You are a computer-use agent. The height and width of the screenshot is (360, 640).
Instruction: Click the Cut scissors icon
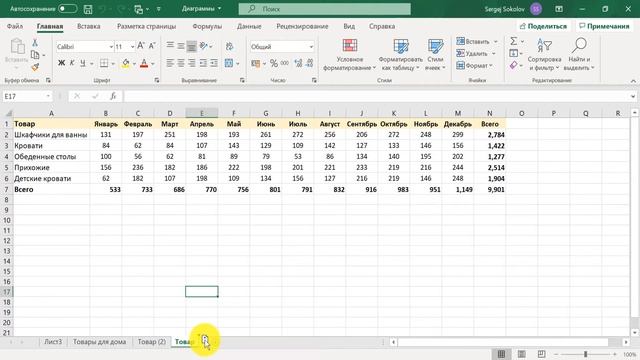coord(35,42)
